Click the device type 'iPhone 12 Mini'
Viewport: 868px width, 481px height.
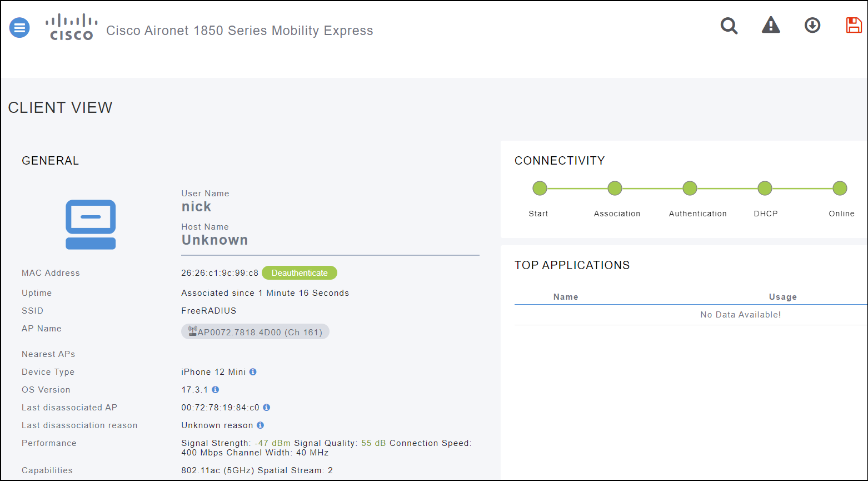[x=213, y=372]
